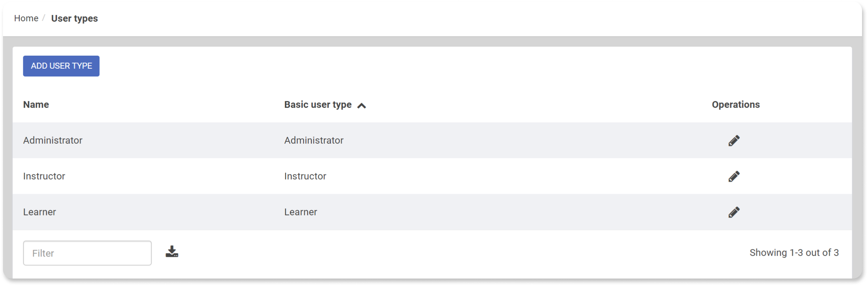Edit the Instructor user type

(x=734, y=176)
